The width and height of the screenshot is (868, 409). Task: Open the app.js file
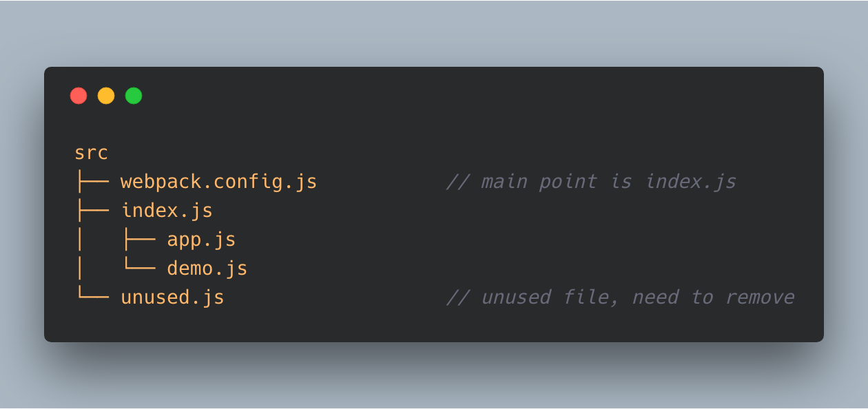click(201, 240)
